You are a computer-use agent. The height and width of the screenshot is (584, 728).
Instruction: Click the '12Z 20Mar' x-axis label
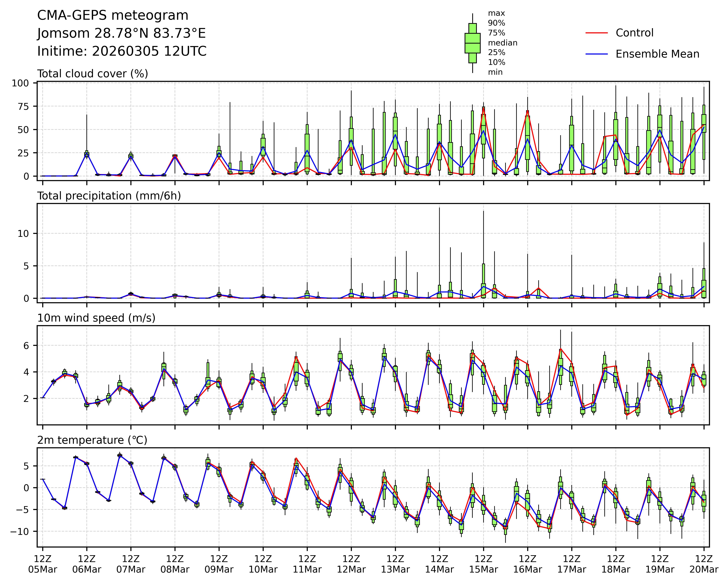pos(704,564)
